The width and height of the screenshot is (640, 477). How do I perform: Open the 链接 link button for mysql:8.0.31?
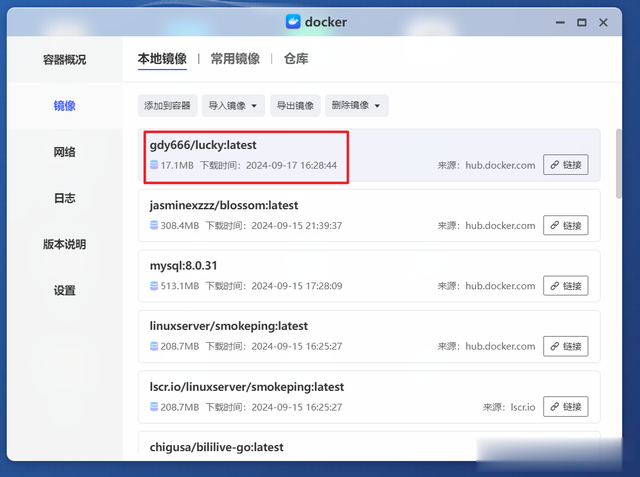pos(565,286)
